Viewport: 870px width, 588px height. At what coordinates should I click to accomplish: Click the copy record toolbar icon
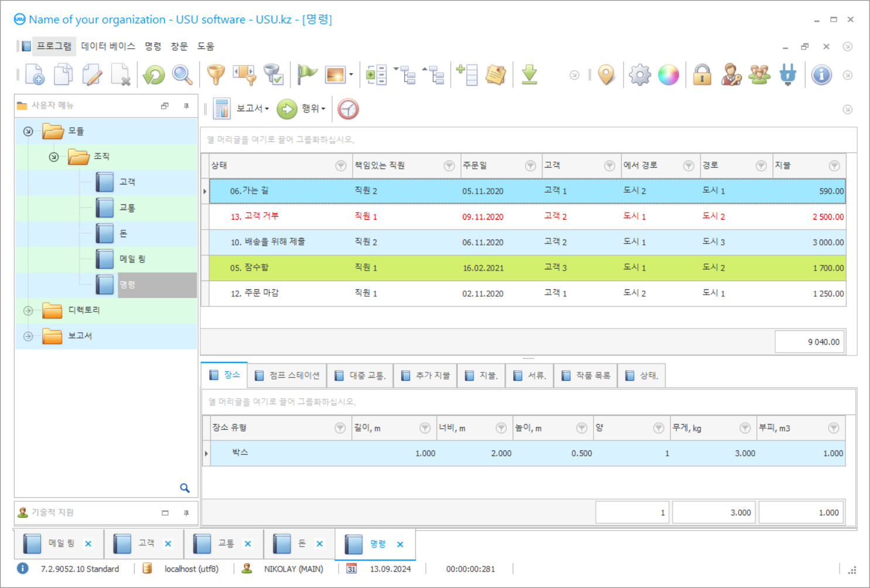pos(63,75)
